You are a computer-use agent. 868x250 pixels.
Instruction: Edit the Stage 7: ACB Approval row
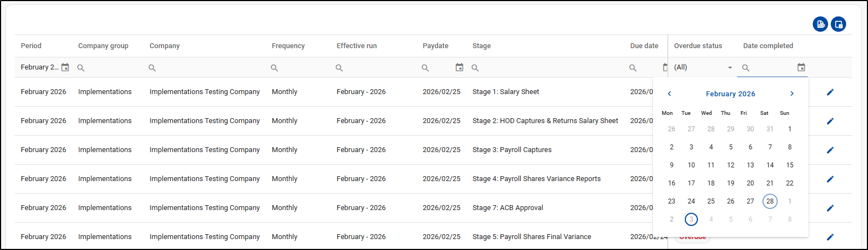(x=830, y=208)
